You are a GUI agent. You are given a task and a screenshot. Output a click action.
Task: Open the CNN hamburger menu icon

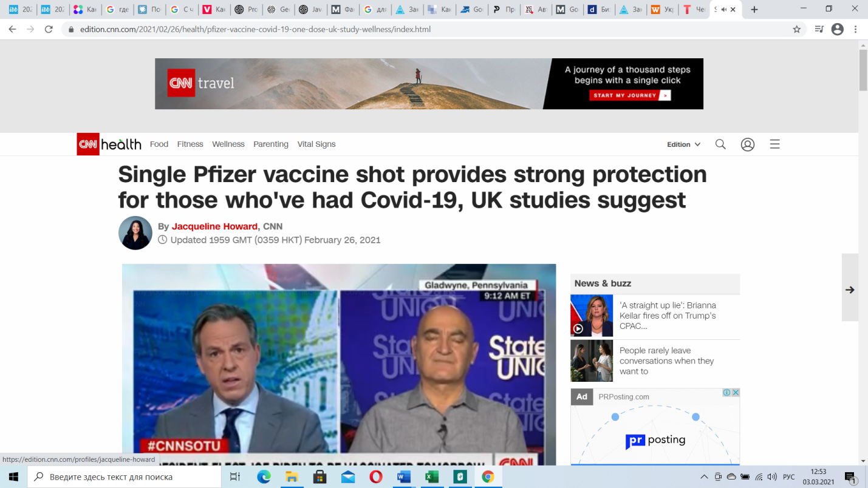point(774,144)
